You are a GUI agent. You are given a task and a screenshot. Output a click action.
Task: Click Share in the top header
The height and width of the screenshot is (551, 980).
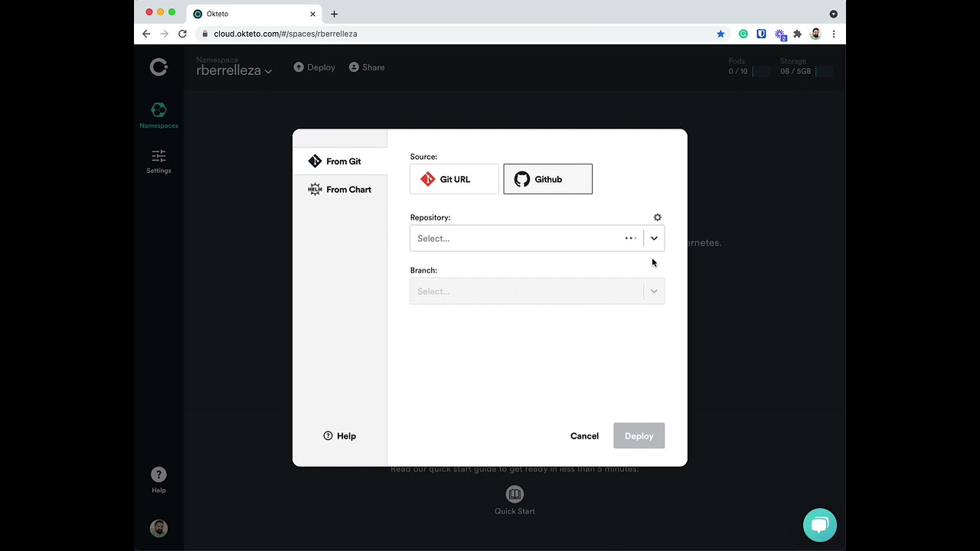367,67
